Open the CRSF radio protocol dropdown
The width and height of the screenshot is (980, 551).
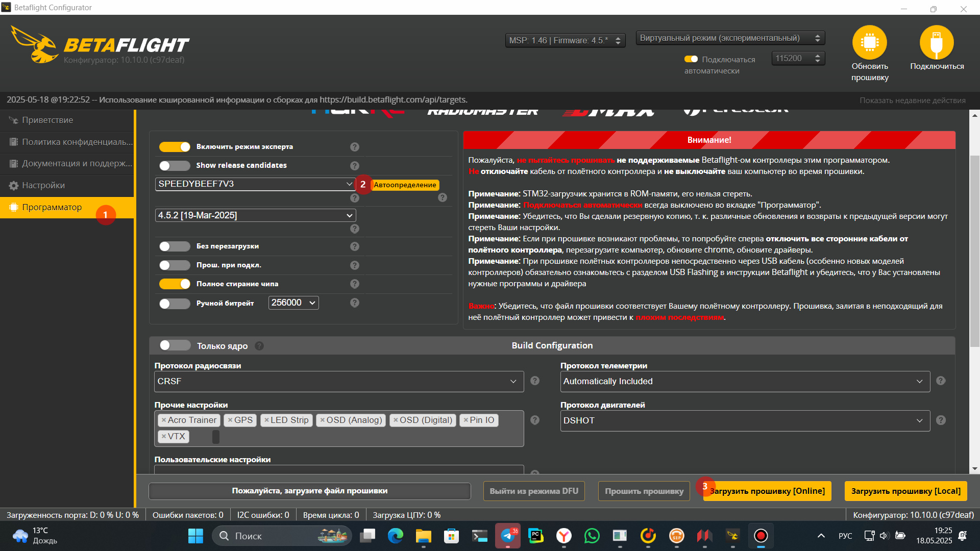339,382
